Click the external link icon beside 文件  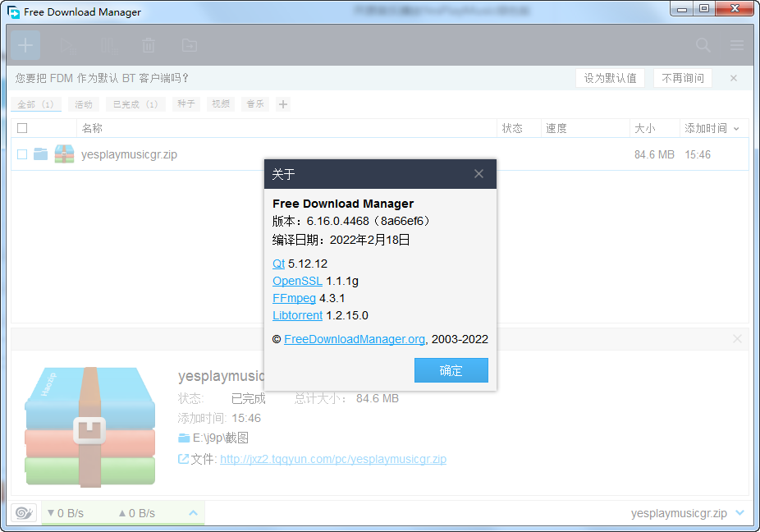[183, 459]
